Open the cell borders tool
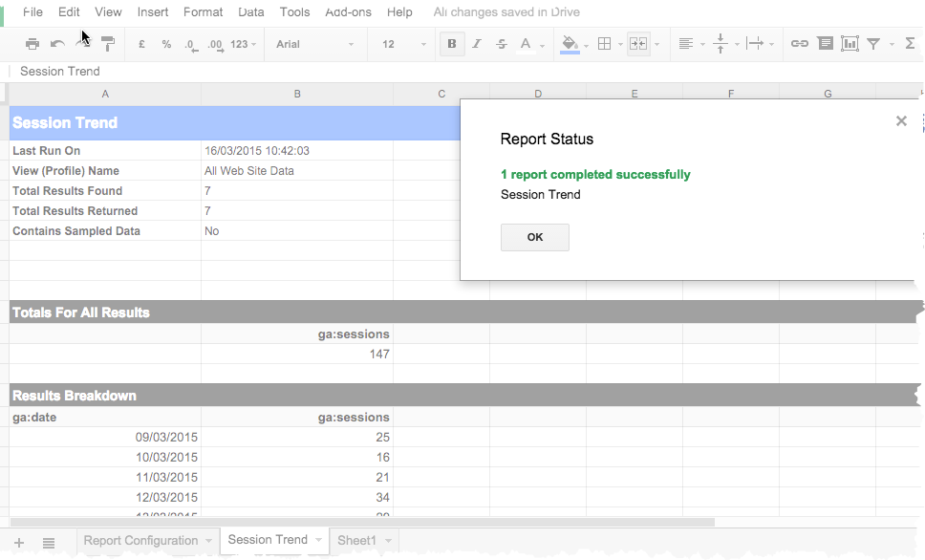 604,44
